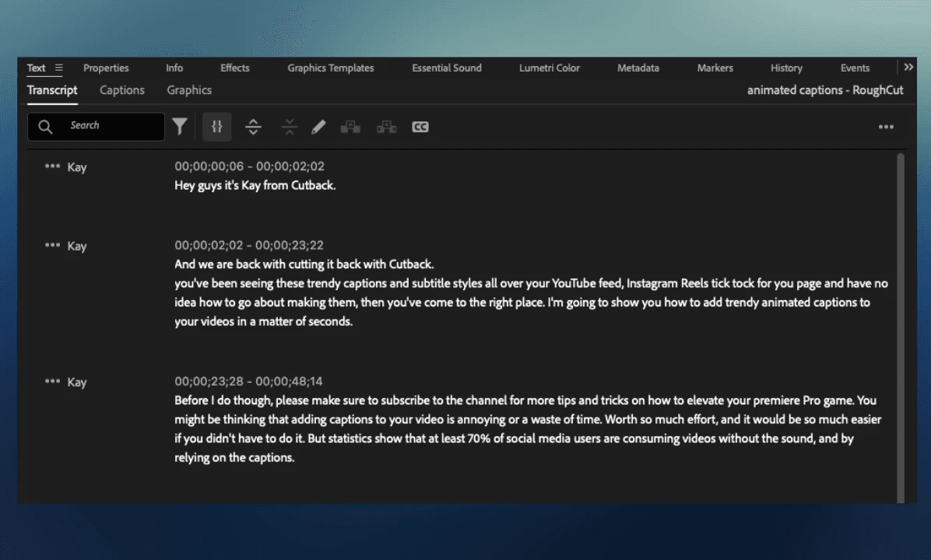Screen dimensions: 931x560
Task: Open the transcript more options ellipsis
Action: pyautogui.click(x=886, y=127)
